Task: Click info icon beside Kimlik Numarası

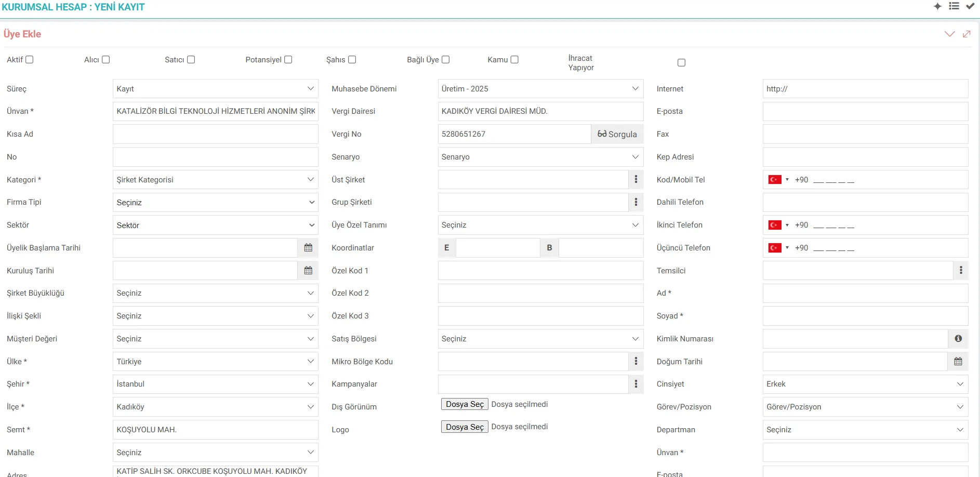Action: click(x=958, y=339)
